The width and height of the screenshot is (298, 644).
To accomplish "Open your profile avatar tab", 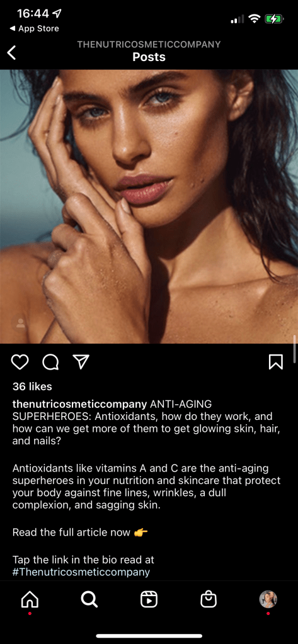I will coord(268,600).
